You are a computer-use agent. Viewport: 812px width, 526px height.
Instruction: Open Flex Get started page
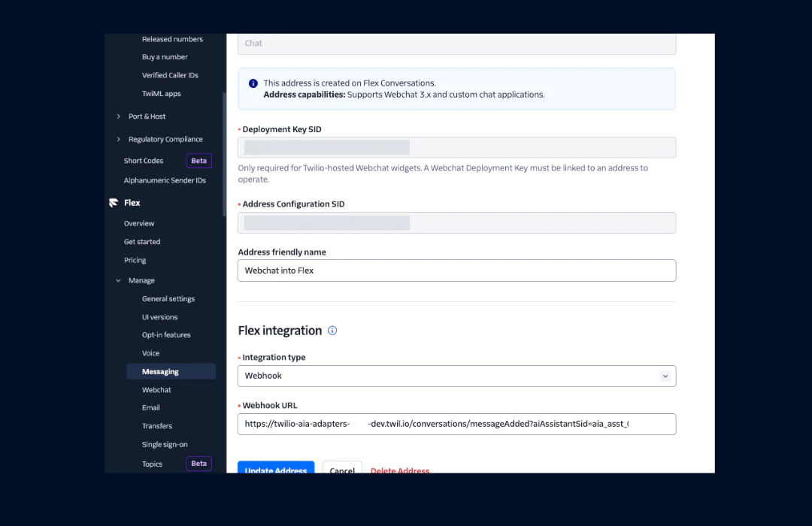142,242
